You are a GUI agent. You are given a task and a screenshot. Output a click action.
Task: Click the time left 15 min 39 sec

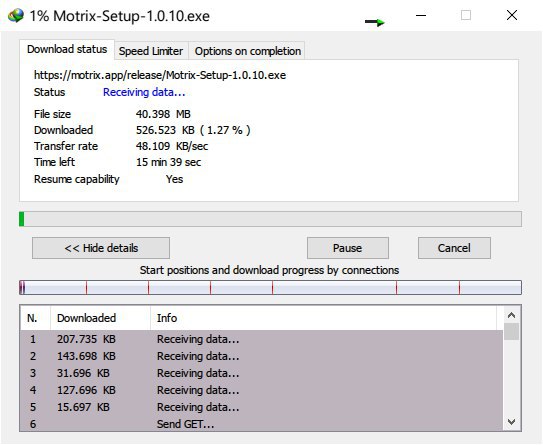[x=168, y=162]
